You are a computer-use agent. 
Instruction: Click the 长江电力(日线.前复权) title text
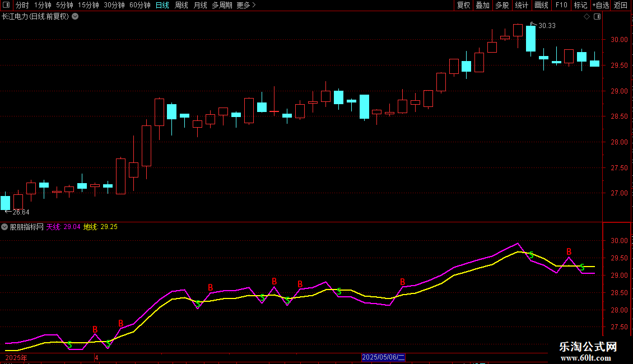[35, 17]
